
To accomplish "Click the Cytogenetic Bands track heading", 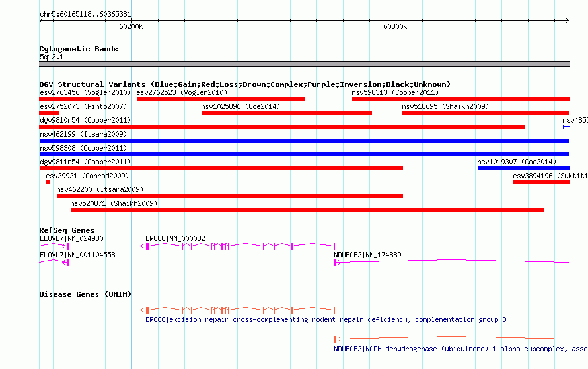I will [x=79, y=49].
